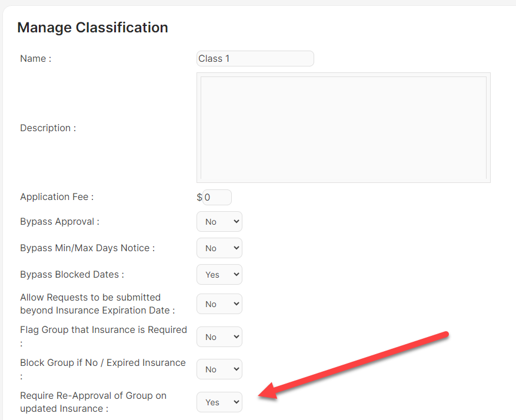516x420 pixels.
Task: Click the dollar sign before the fee box
Action: pos(199,197)
